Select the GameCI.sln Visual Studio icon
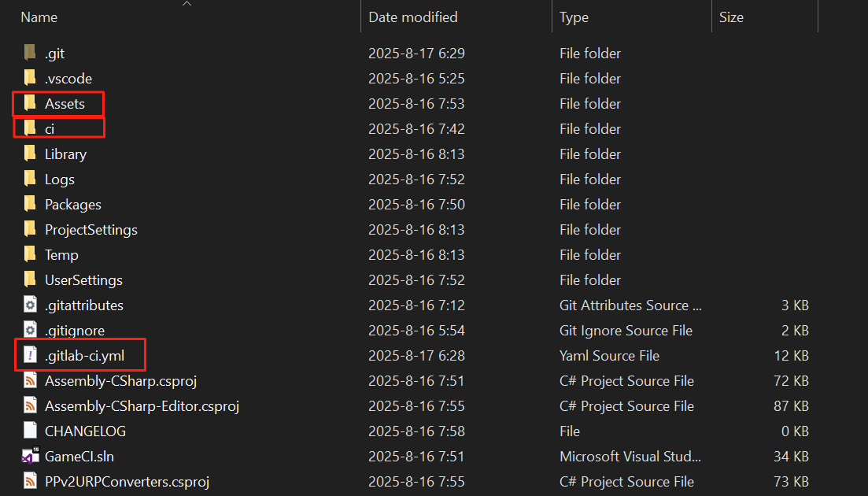This screenshot has height=496, width=868. 30,456
